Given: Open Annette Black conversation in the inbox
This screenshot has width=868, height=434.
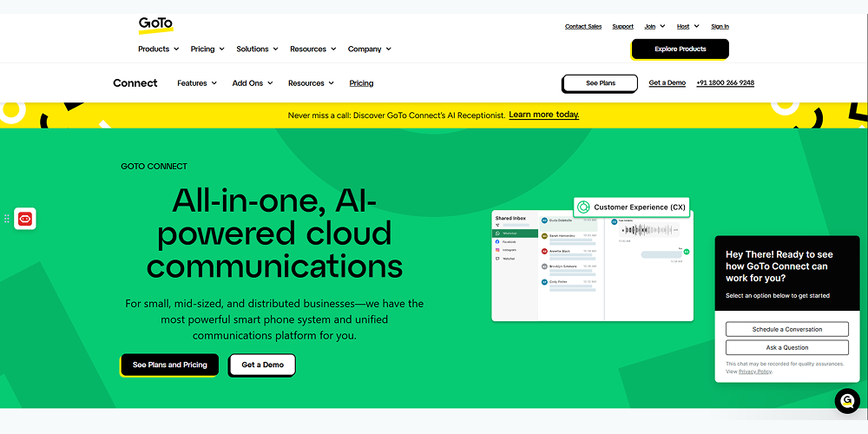Looking at the screenshot, I should click(x=569, y=253).
